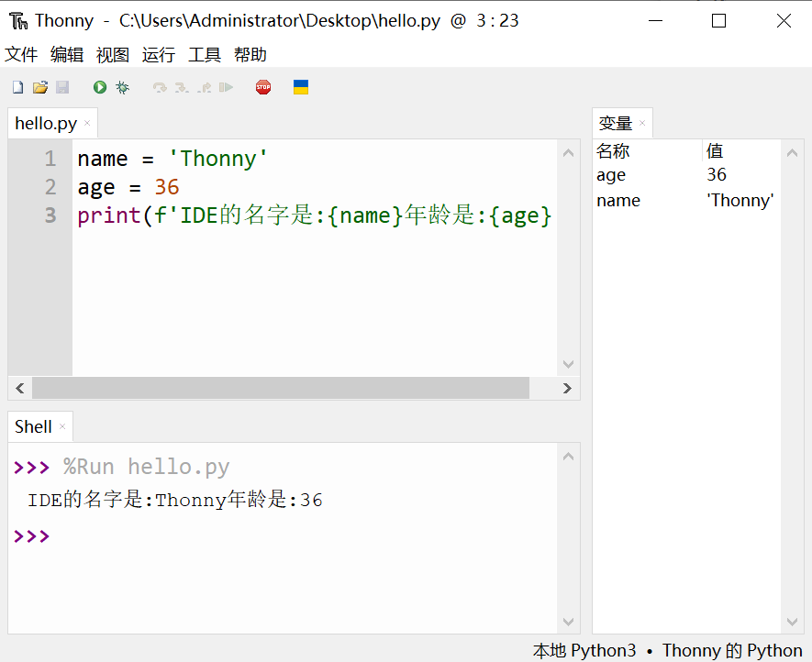Click code line age = 36
Viewport: 812px width, 662px height.
(128, 187)
